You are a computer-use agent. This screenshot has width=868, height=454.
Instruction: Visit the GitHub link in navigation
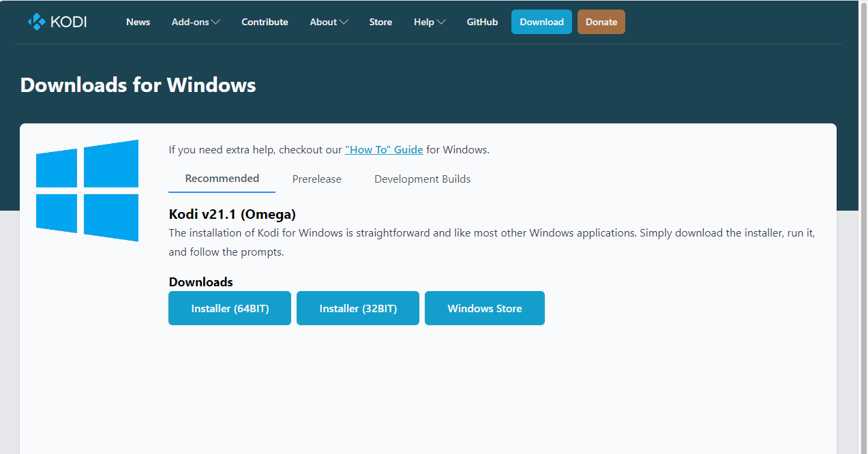click(x=482, y=22)
